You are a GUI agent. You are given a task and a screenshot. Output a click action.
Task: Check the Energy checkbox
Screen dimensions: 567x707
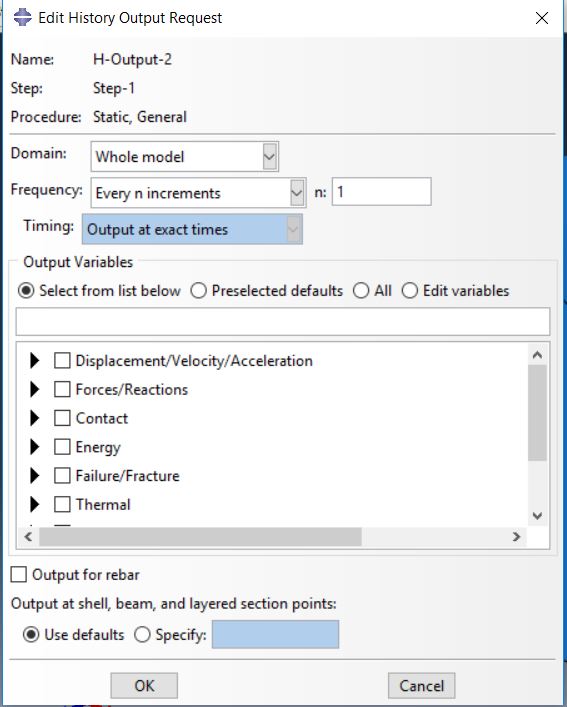[62, 447]
